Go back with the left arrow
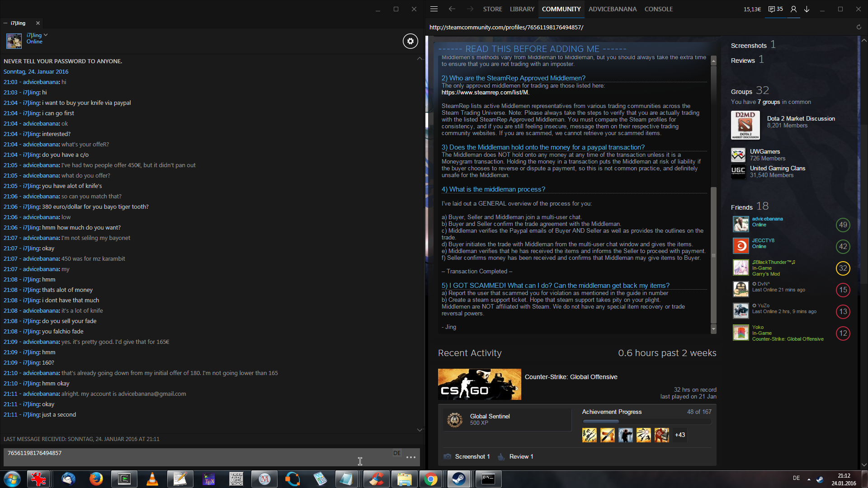Screen dimensions: 868x488 (x=452, y=9)
